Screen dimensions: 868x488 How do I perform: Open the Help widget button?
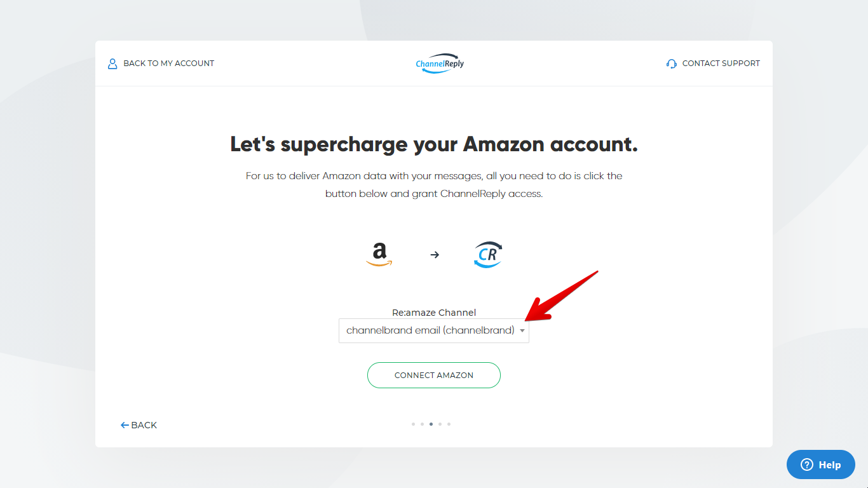pos(822,464)
